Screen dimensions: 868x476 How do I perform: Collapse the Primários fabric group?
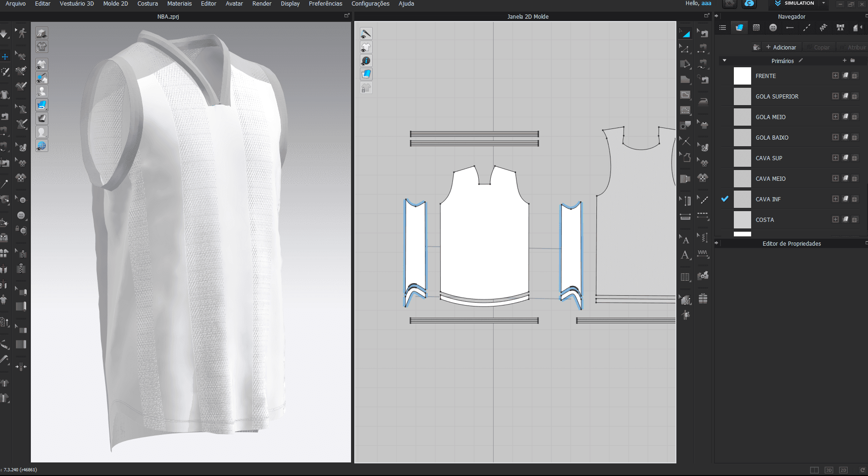pos(725,61)
